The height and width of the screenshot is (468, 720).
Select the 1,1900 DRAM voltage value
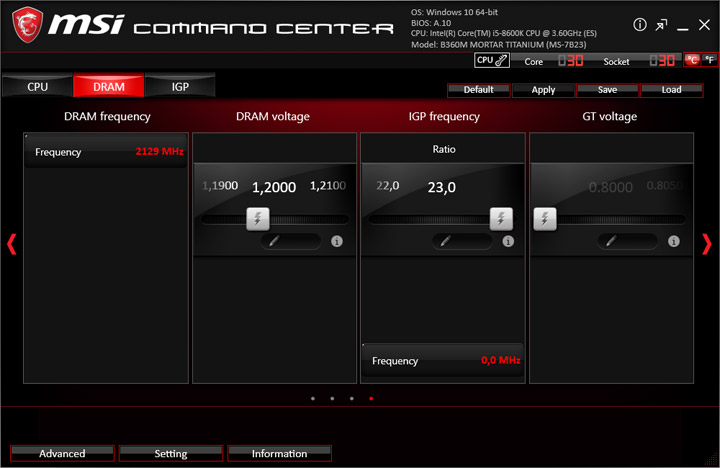coord(220,186)
